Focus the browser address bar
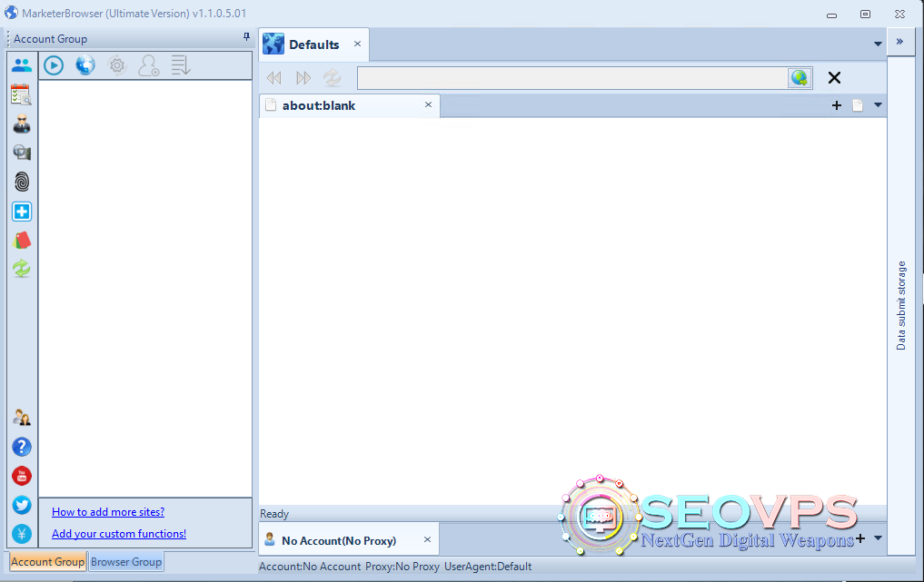Viewport: 924px width, 582px height. [x=572, y=78]
